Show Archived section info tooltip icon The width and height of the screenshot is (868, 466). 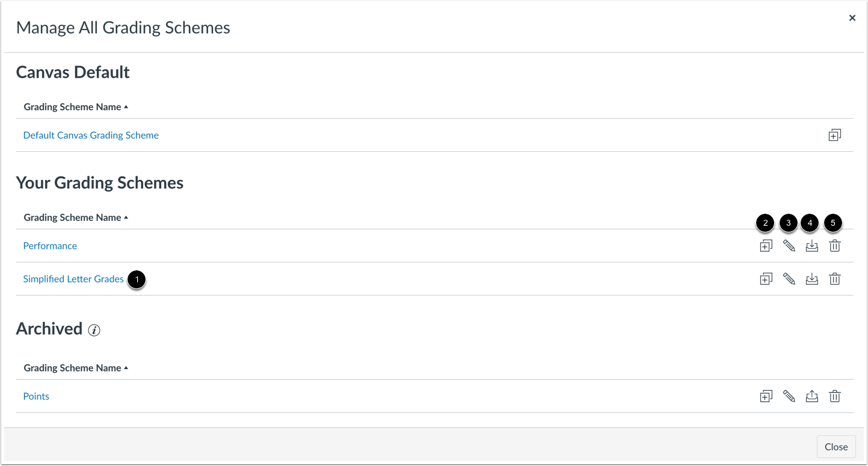(94, 330)
